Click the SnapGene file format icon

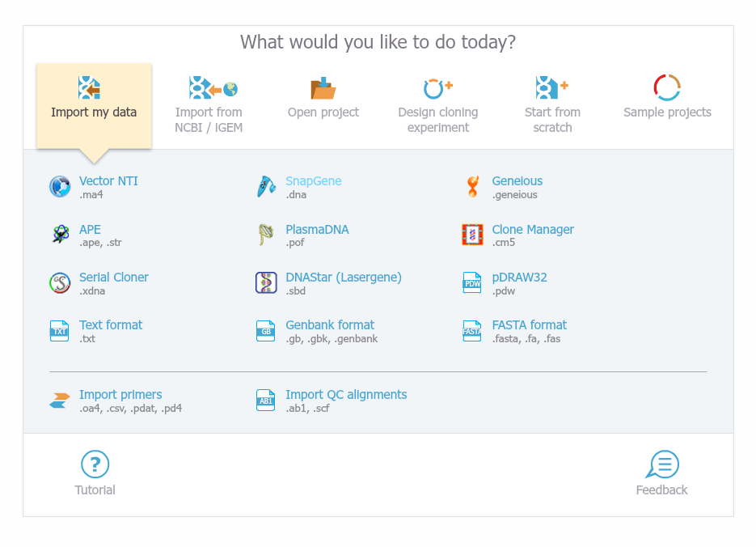click(x=266, y=187)
